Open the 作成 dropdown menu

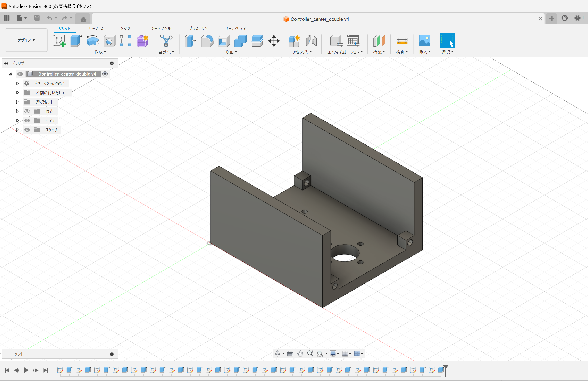click(x=100, y=52)
